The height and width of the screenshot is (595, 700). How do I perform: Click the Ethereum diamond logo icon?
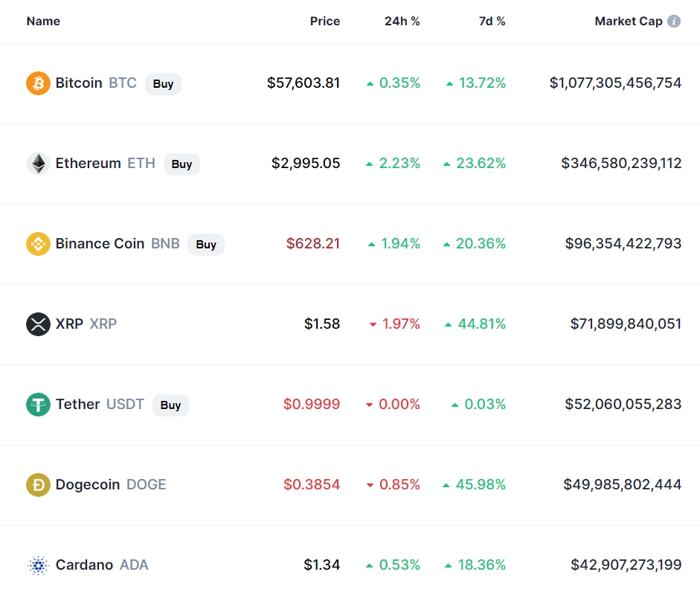[x=38, y=164]
